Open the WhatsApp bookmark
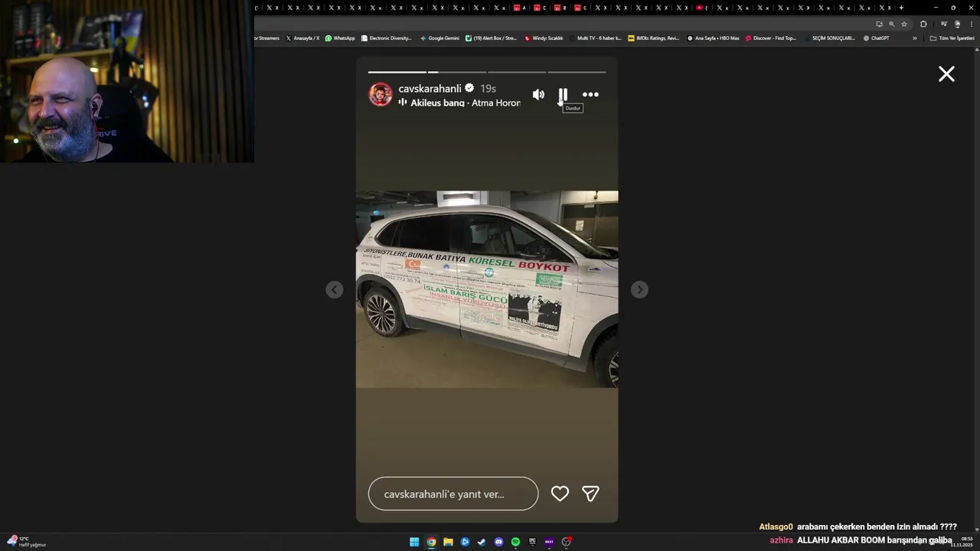 (340, 37)
